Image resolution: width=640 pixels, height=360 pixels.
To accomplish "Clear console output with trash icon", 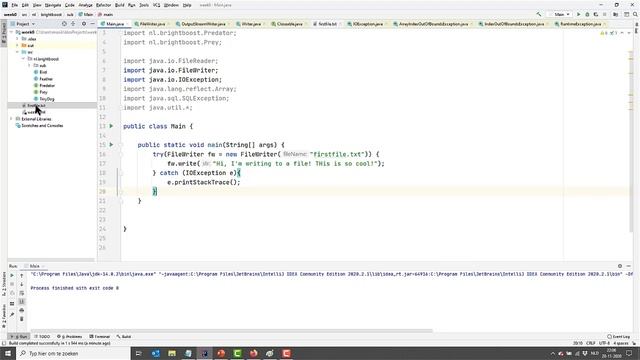I will pos(22,319).
